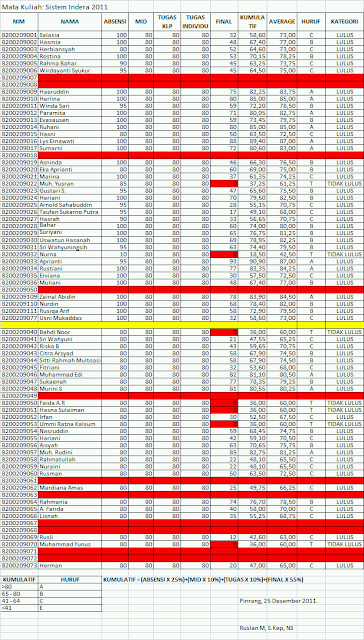This screenshot has height=640, width=364.
Task: Select the cumulative value 90,90
Action: [x=253, y=261]
